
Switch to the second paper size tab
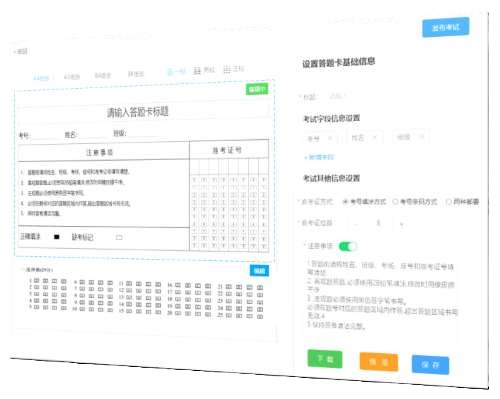[x=72, y=77]
